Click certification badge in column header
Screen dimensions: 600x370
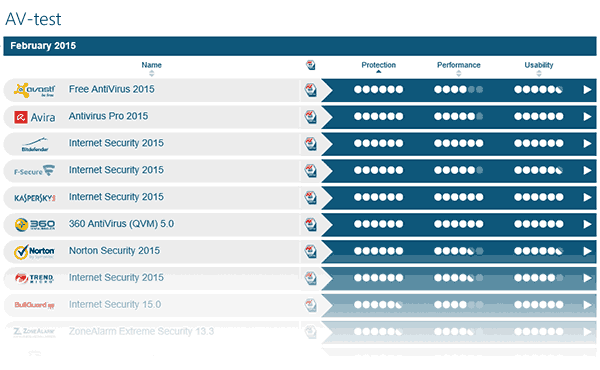pyautogui.click(x=311, y=65)
